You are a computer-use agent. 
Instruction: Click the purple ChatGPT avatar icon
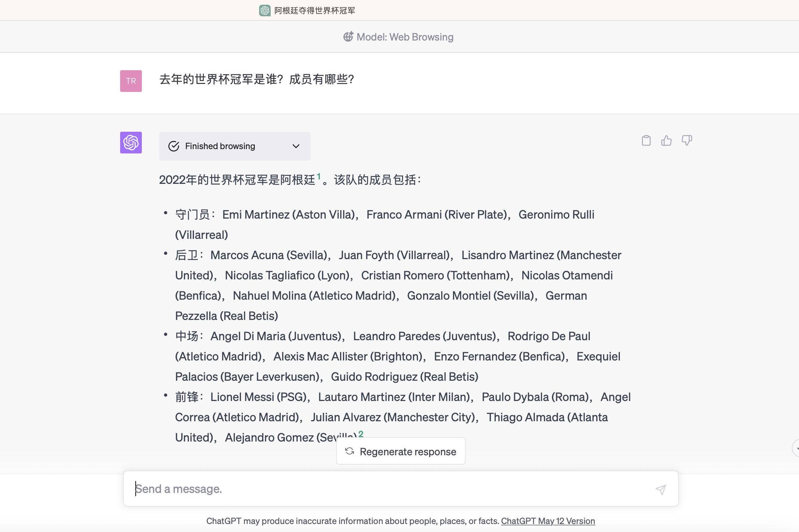coord(131,143)
